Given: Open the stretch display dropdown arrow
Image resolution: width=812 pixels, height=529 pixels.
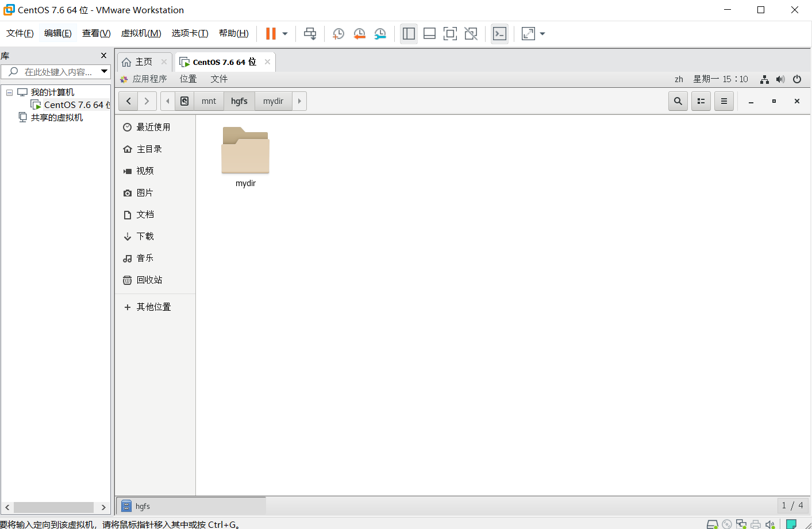Looking at the screenshot, I should 542,34.
